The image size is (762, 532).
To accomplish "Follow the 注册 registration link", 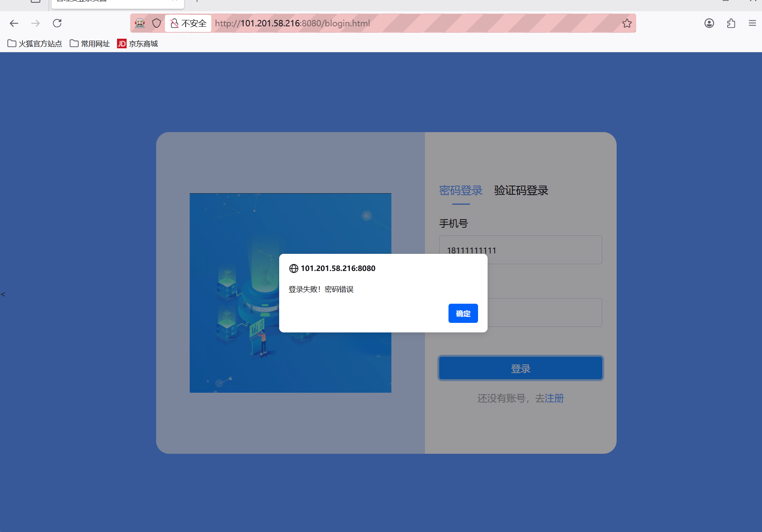I will tap(554, 398).
